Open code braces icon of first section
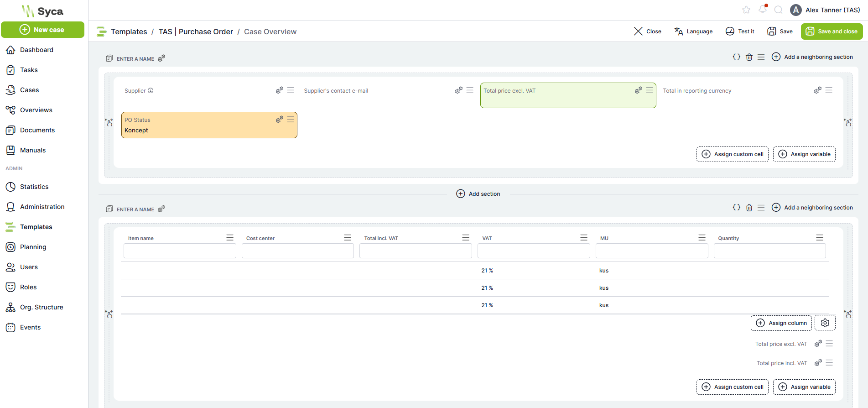This screenshot has width=868, height=408. pyautogui.click(x=736, y=57)
